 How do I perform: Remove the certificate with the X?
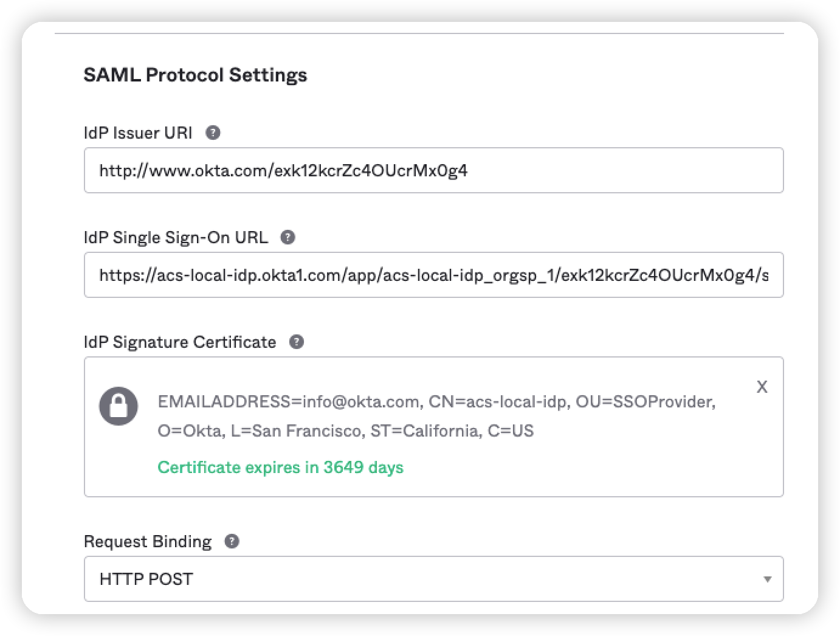tap(762, 387)
